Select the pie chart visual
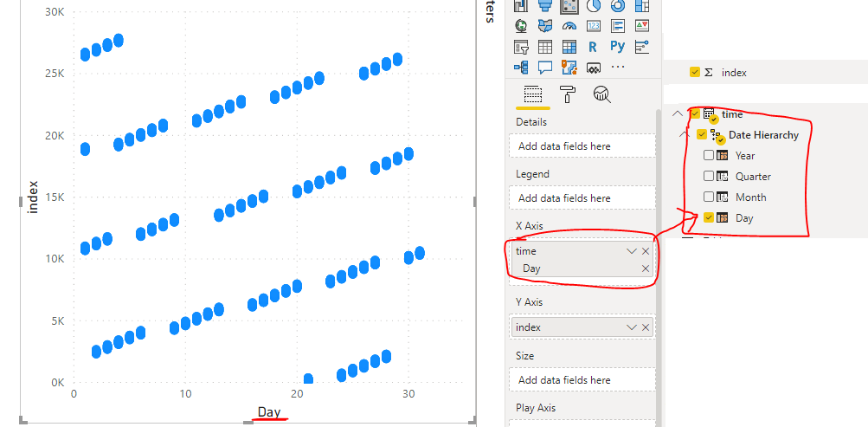 (594, 5)
